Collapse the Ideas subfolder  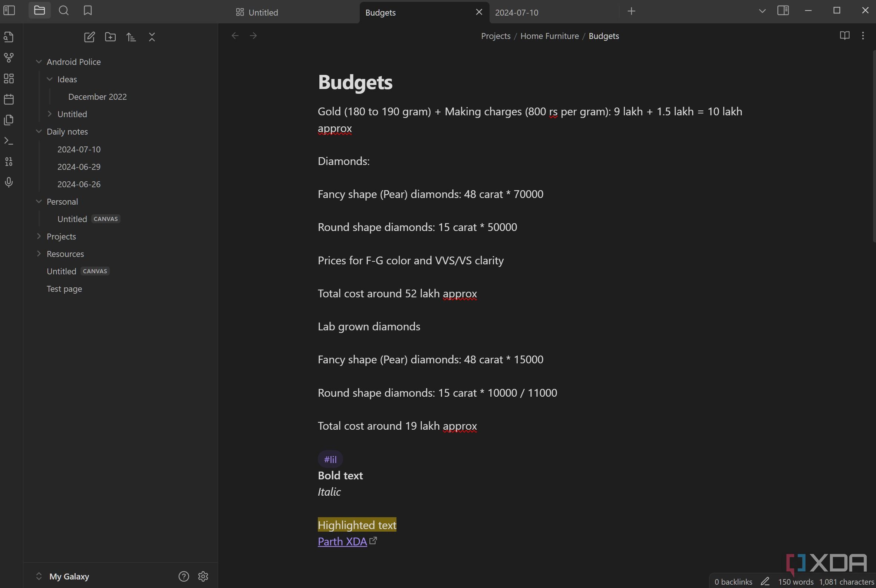[x=50, y=79]
